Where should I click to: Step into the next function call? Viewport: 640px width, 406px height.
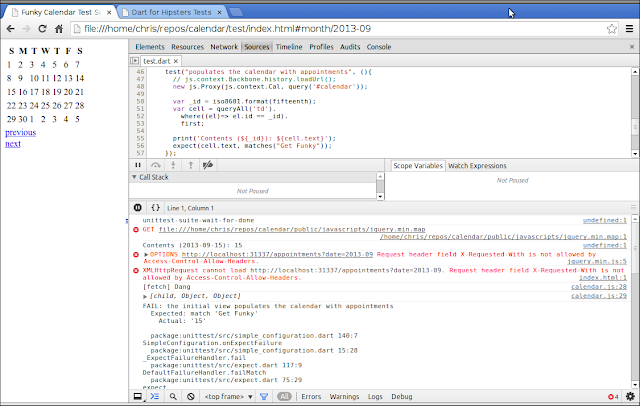point(173,165)
